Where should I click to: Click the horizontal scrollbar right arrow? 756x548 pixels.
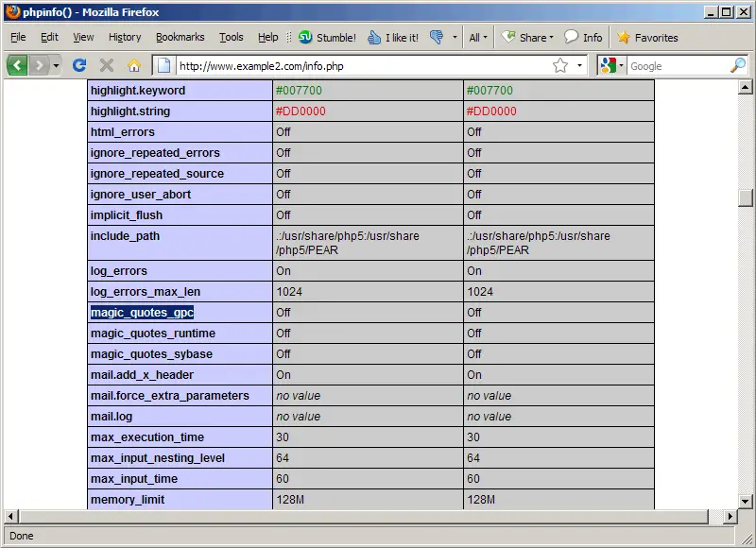tap(730, 516)
